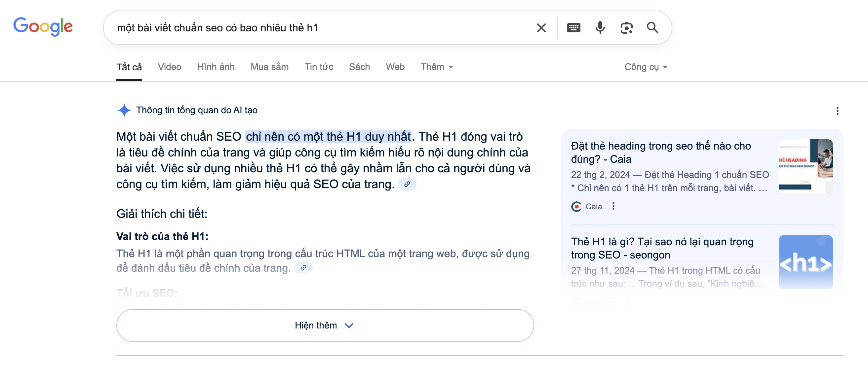The image size is (868, 379).
Task: Expand the Thêm dropdown menu
Action: (437, 67)
